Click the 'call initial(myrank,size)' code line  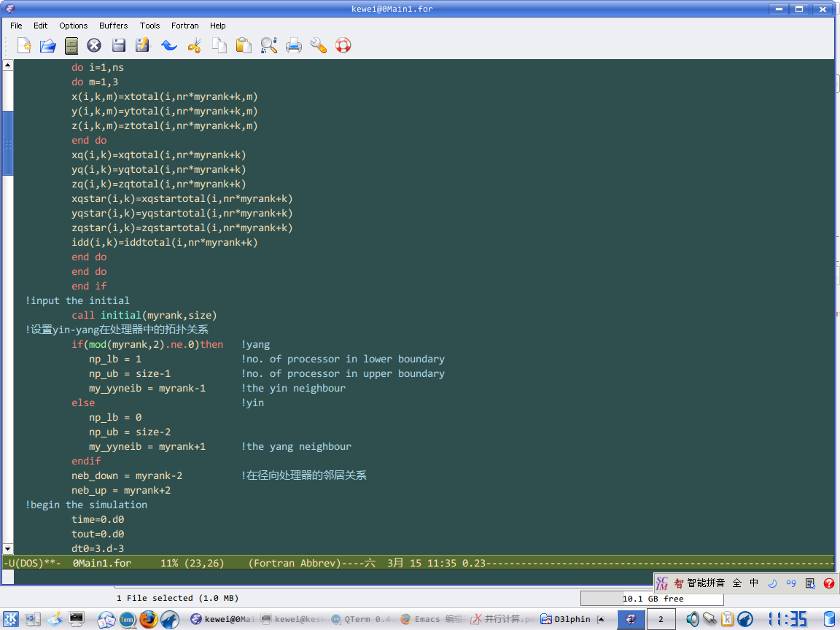[144, 316]
